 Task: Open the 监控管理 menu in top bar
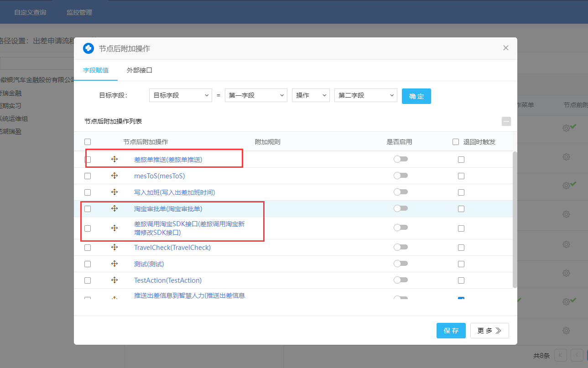point(79,12)
